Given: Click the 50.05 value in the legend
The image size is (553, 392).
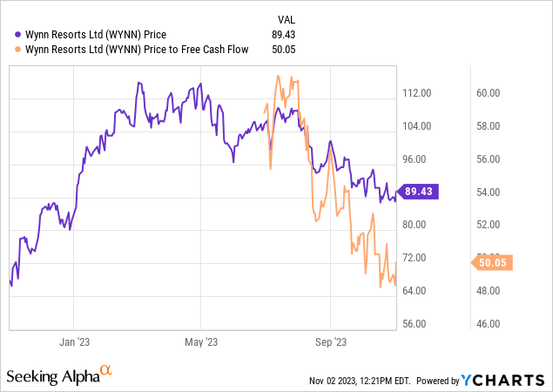Looking at the screenshot, I should (x=284, y=50).
